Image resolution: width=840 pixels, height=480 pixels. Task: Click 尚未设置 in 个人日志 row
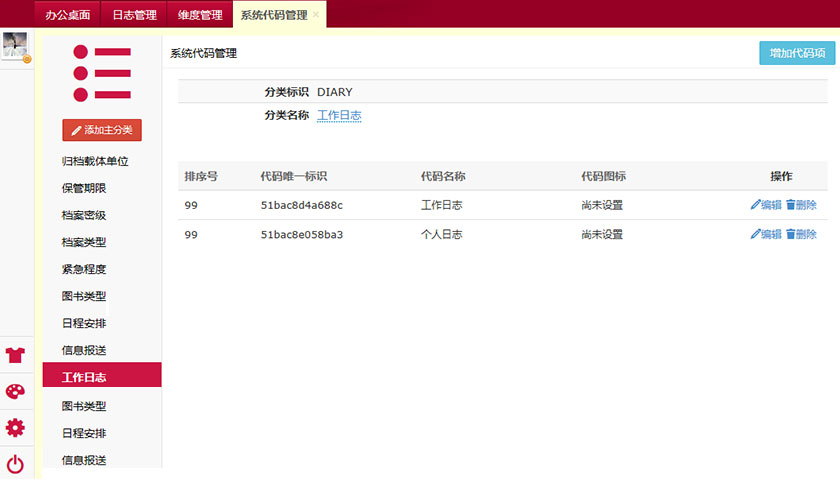602,234
